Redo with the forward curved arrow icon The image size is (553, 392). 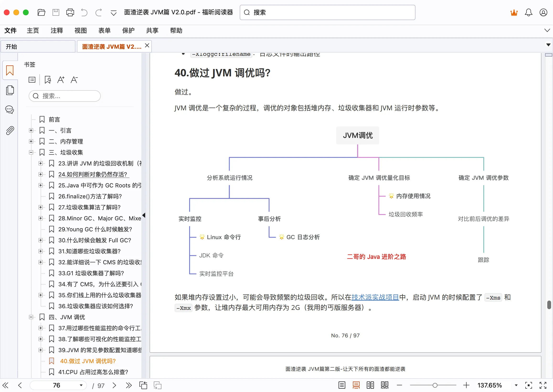click(98, 12)
